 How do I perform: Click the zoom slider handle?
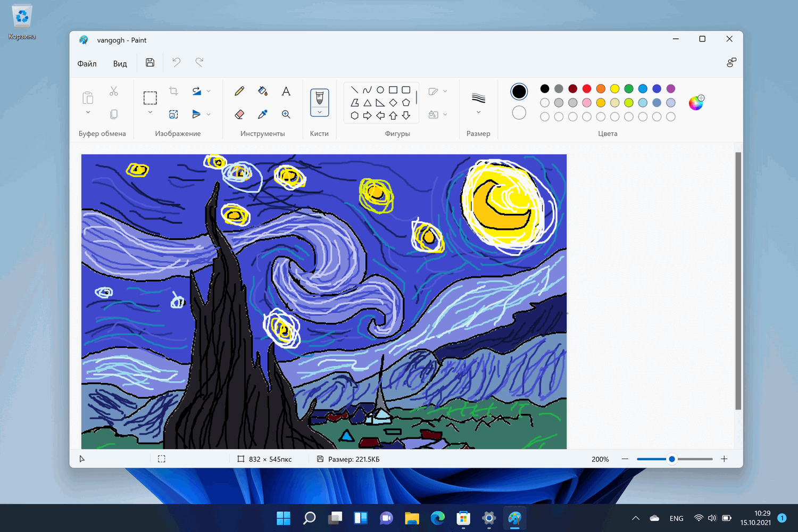tap(672, 459)
